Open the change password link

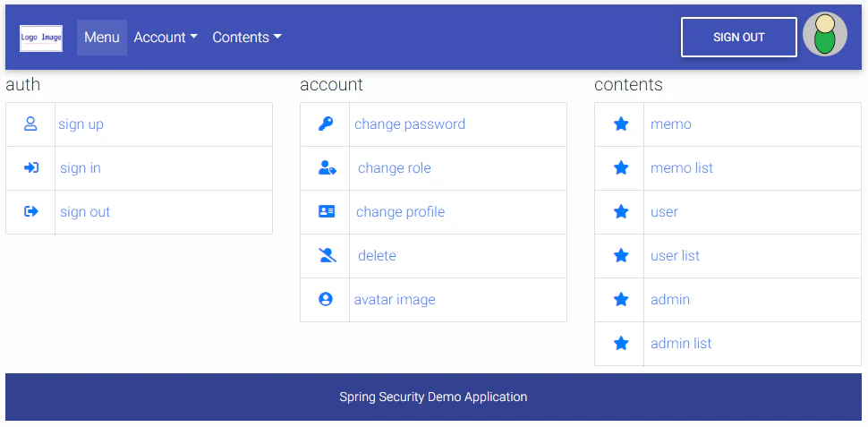[x=410, y=124]
